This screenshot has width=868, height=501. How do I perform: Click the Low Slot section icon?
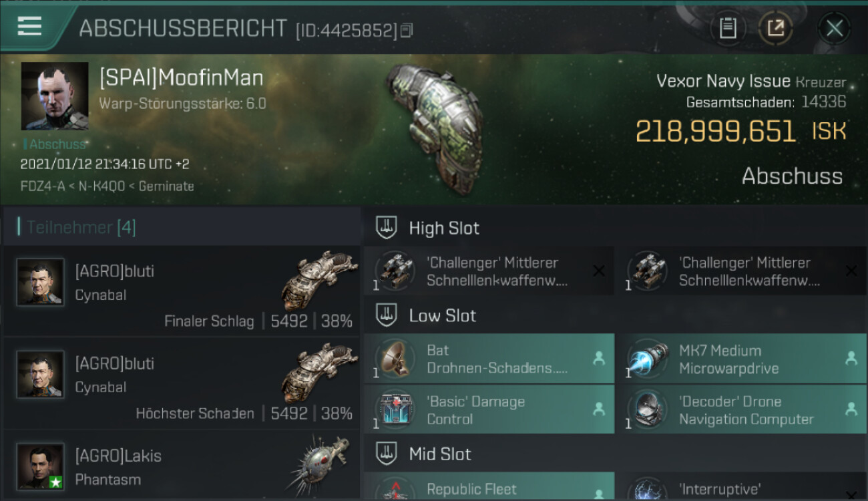click(x=387, y=315)
